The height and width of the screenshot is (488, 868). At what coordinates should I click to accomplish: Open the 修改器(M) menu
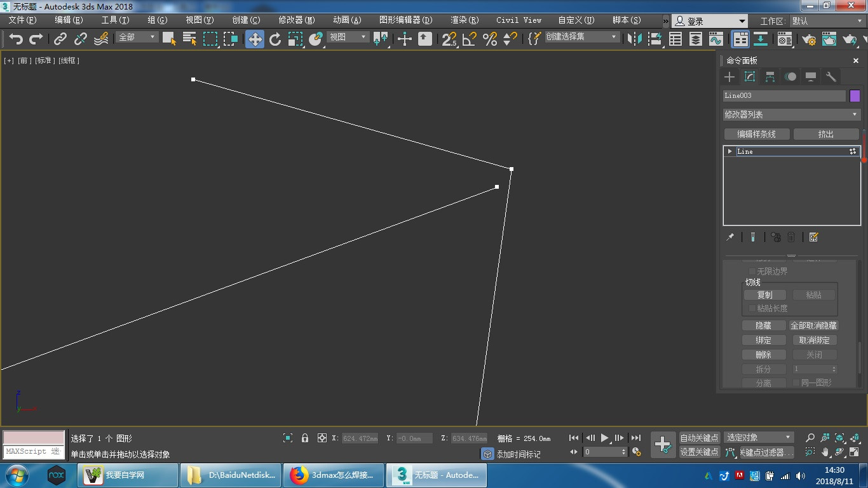[x=297, y=20]
